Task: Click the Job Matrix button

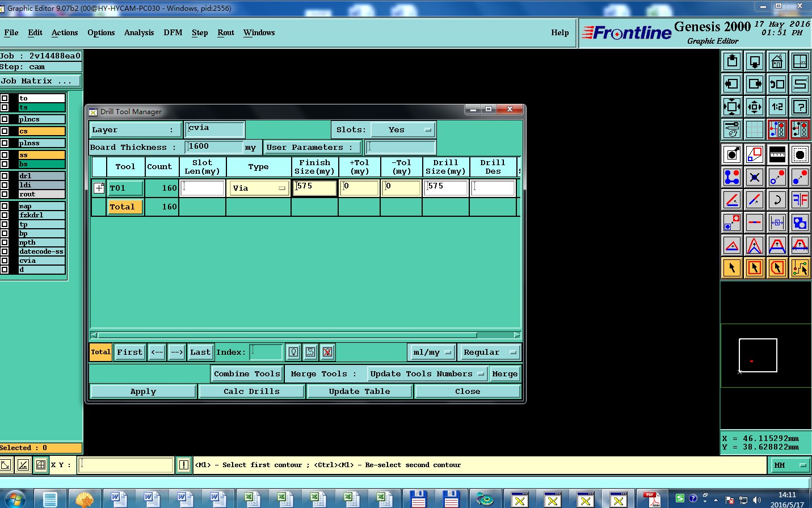Action: pos(40,81)
